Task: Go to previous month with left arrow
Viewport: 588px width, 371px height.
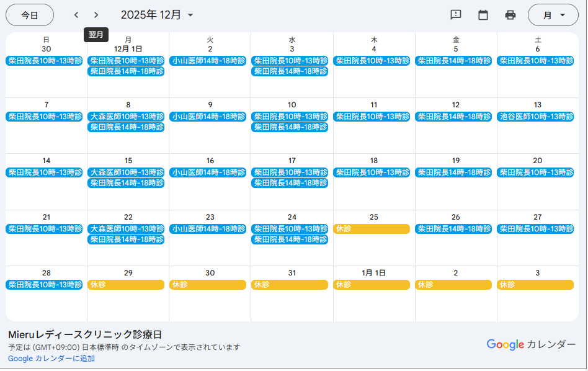Action: pos(76,14)
